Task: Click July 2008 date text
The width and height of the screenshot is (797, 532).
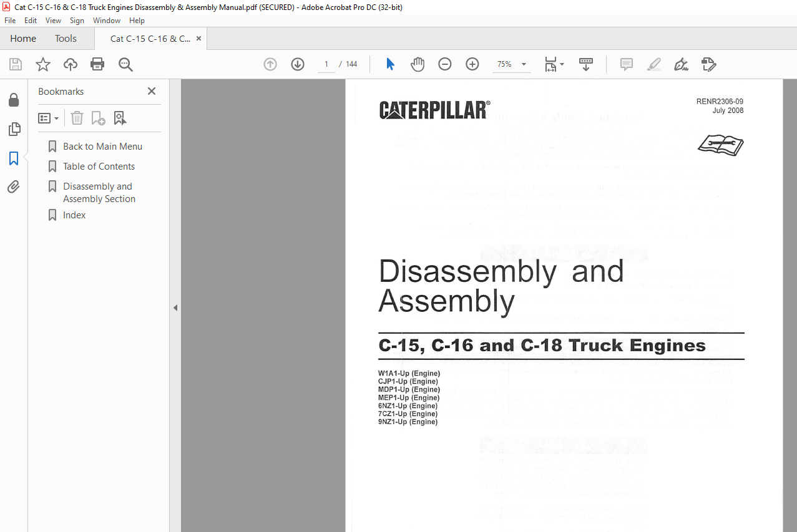Action: click(728, 111)
